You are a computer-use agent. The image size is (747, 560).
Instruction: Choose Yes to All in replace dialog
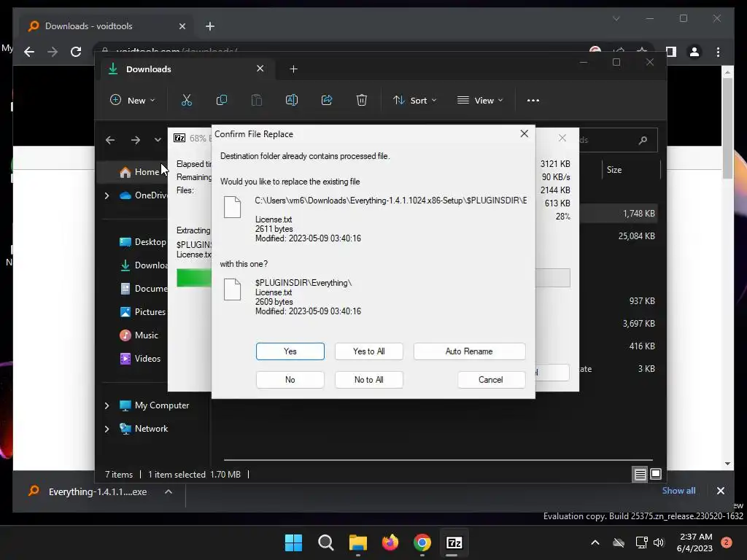pyautogui.click(x=368, y=351)
